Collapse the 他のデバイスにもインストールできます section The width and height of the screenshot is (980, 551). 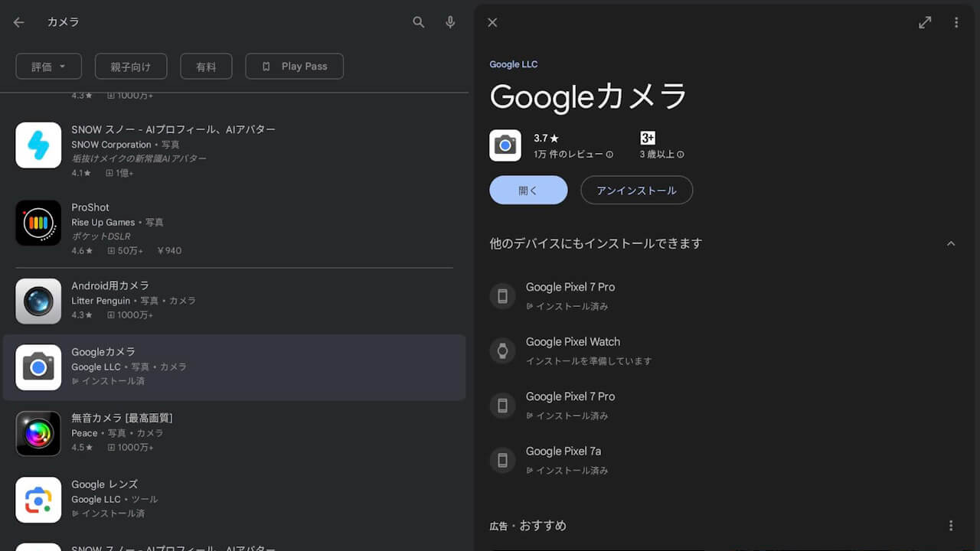951,243
